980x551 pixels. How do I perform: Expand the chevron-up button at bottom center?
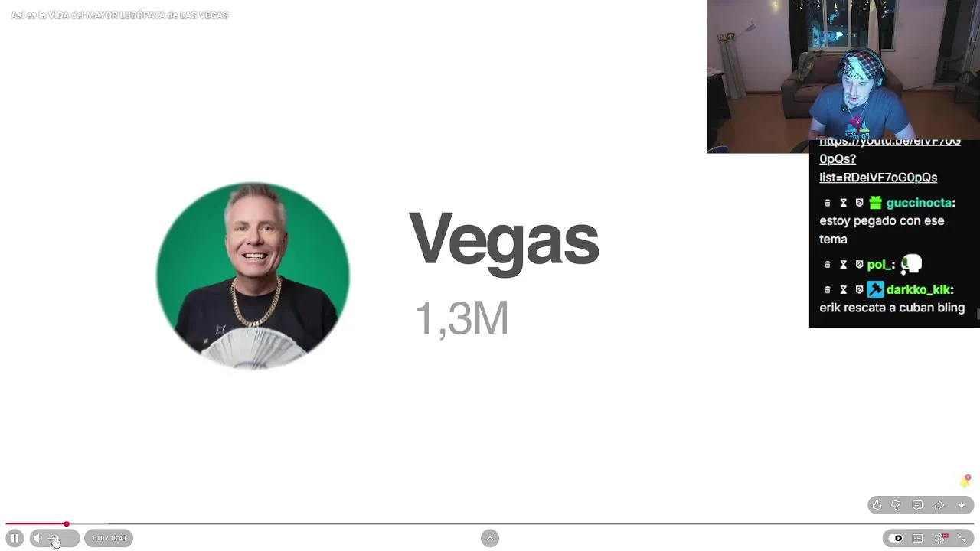pos(490,538)
